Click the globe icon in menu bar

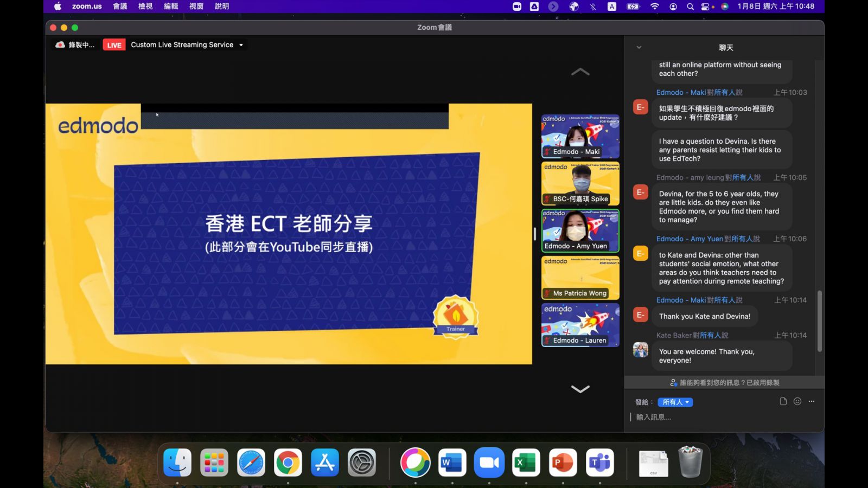[574, 7]
